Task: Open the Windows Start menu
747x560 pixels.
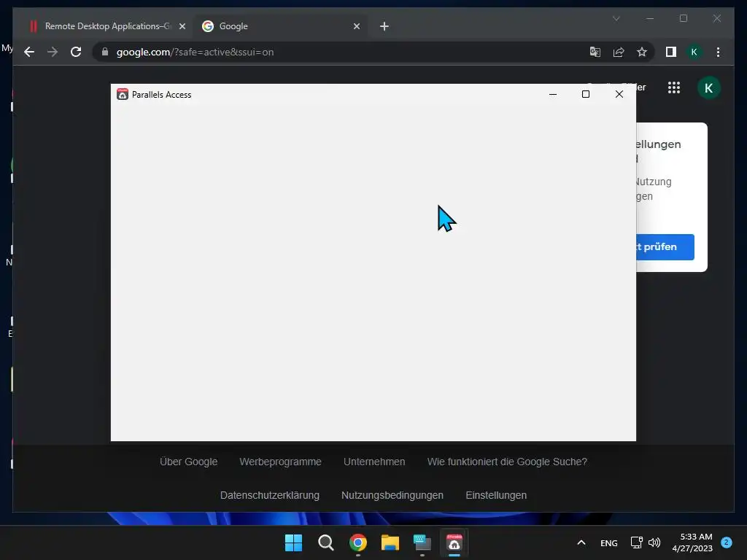Action: pos(293,542)
